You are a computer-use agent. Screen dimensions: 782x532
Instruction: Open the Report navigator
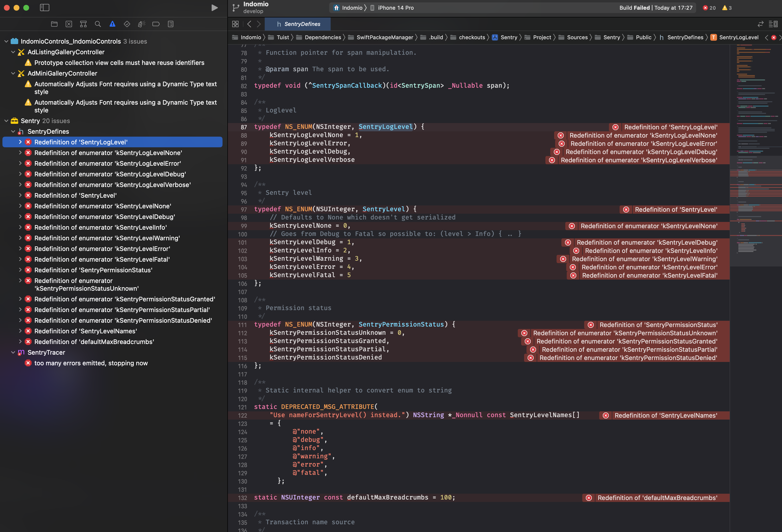point(171,24)
